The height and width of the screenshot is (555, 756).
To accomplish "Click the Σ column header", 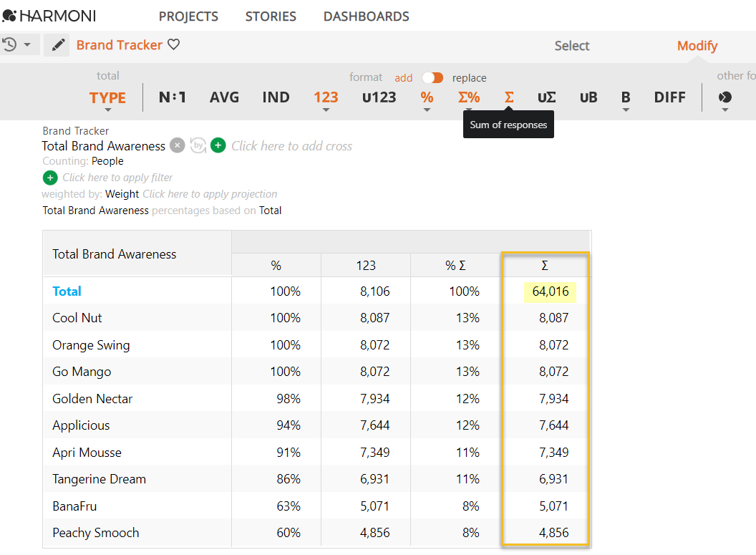I will pos(545,265).
